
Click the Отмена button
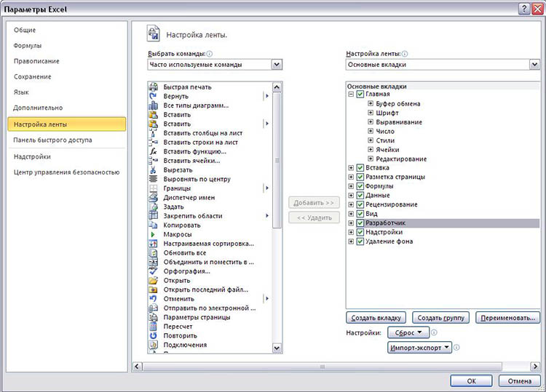click(x=520, y=381)
